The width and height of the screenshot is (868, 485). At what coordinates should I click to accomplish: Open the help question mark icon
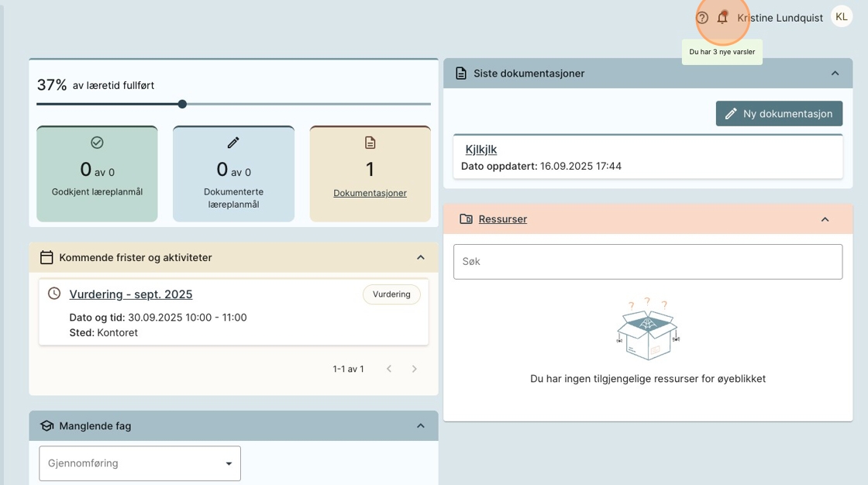tap(702, 18)
